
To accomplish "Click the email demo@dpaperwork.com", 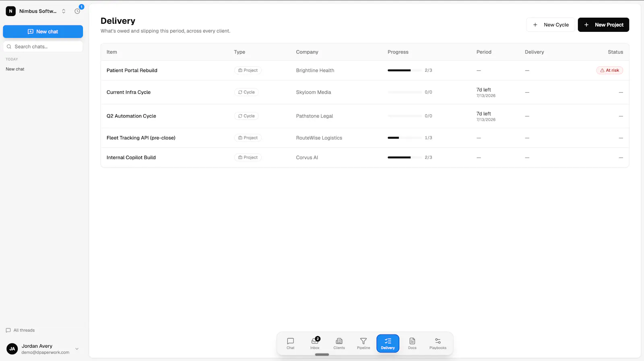I will click(x=45, y=353).
